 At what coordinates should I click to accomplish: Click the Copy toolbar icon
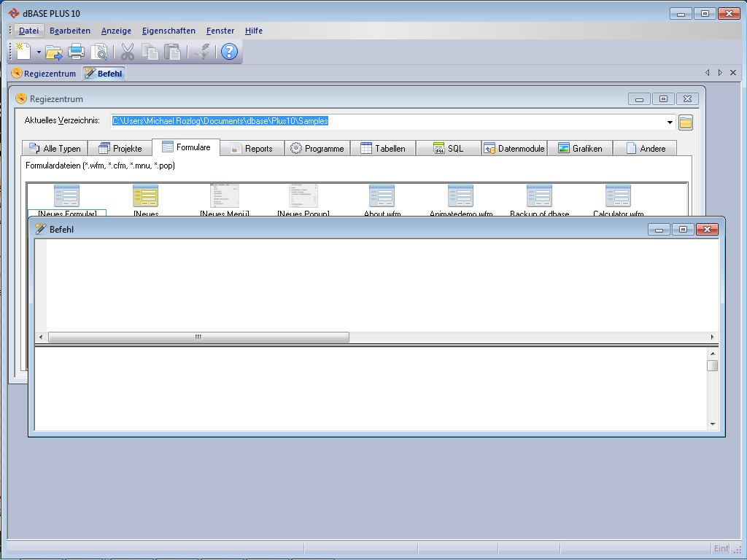point(150,52)
